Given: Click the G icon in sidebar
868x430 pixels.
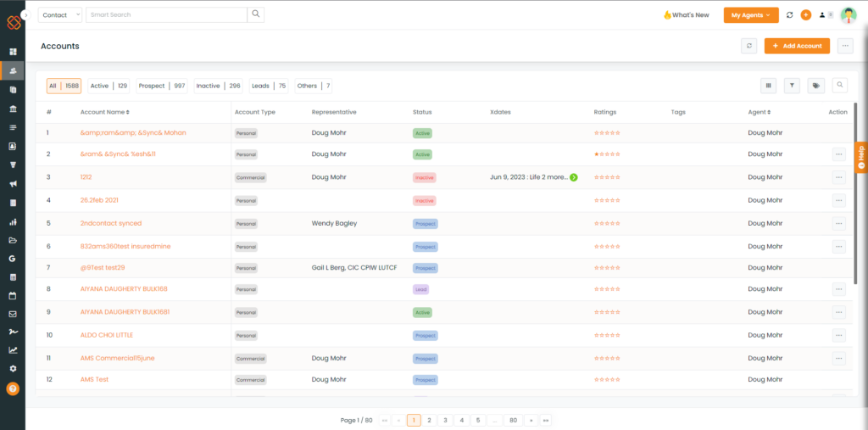Looking at the screenshot, I should [x=13, y=258].
